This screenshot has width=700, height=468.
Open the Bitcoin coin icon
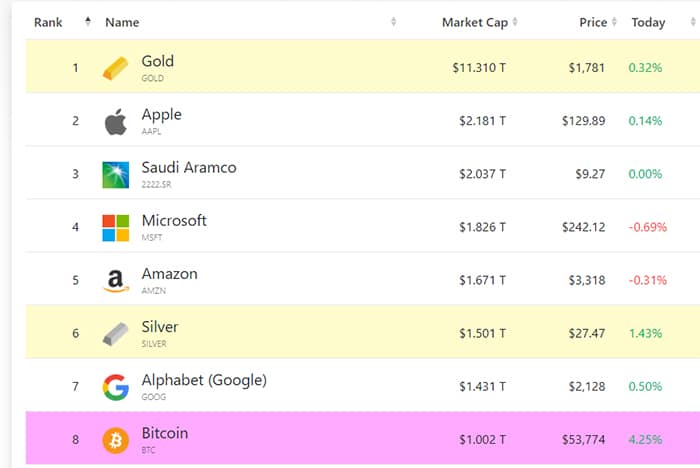click(116, 440)
